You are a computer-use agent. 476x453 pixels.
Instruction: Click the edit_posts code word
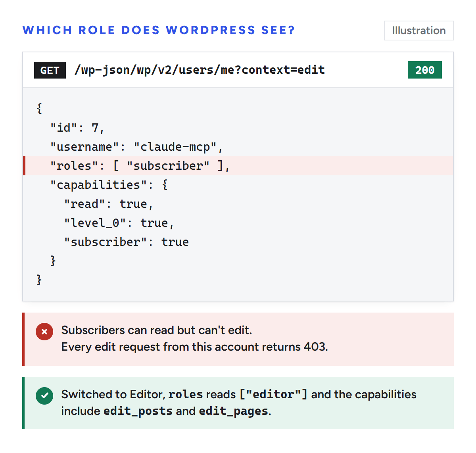click(138, 411)
